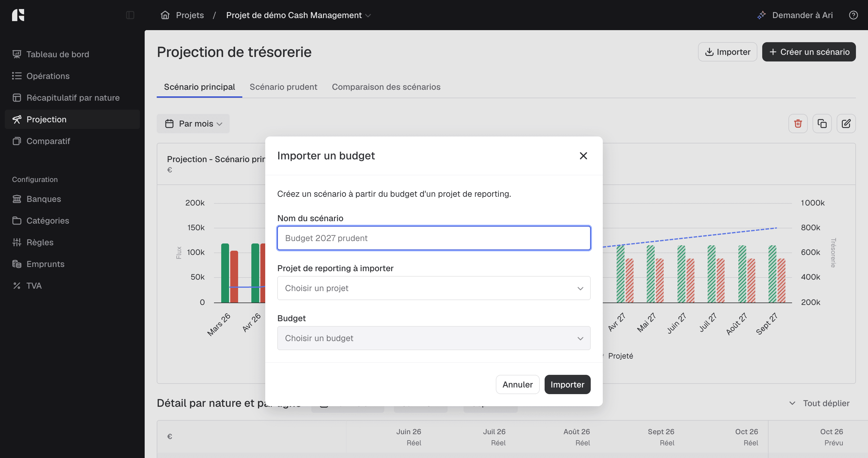This screenshot has height=458, width=868.
Task: Click the Juin 26 Réel column header
Action: (x=408, y=437)
